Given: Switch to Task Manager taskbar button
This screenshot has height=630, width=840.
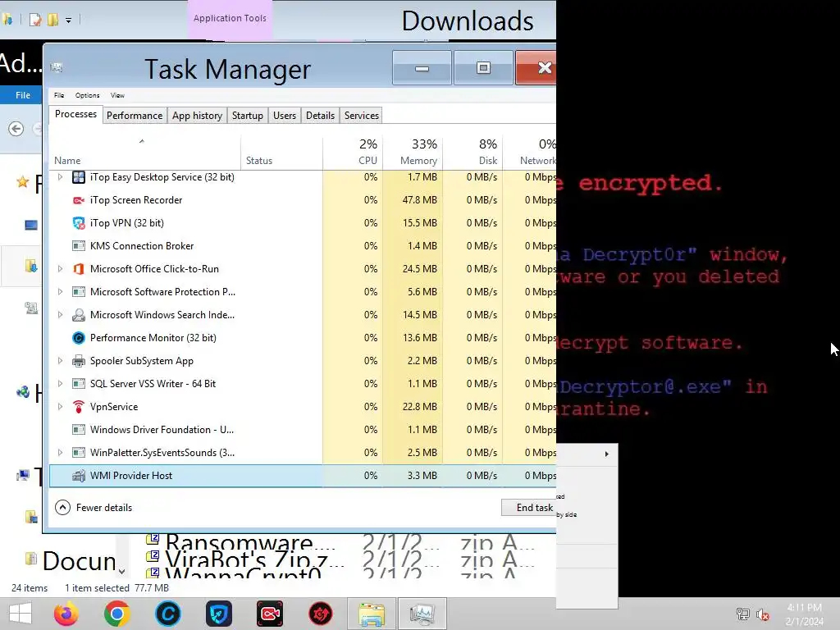Looking at the screenshot, I should pos(422,614).
